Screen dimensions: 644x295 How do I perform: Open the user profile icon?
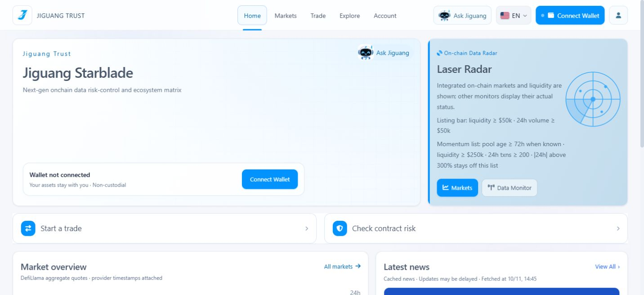[618, 15]
